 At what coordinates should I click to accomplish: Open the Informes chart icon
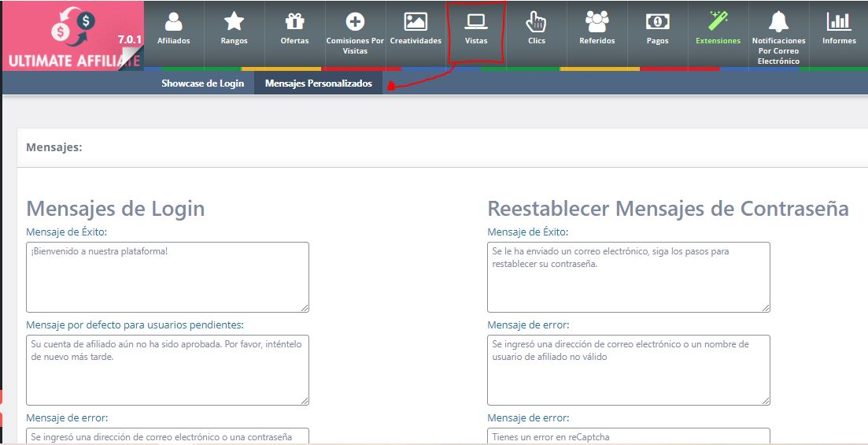[839, 22]
